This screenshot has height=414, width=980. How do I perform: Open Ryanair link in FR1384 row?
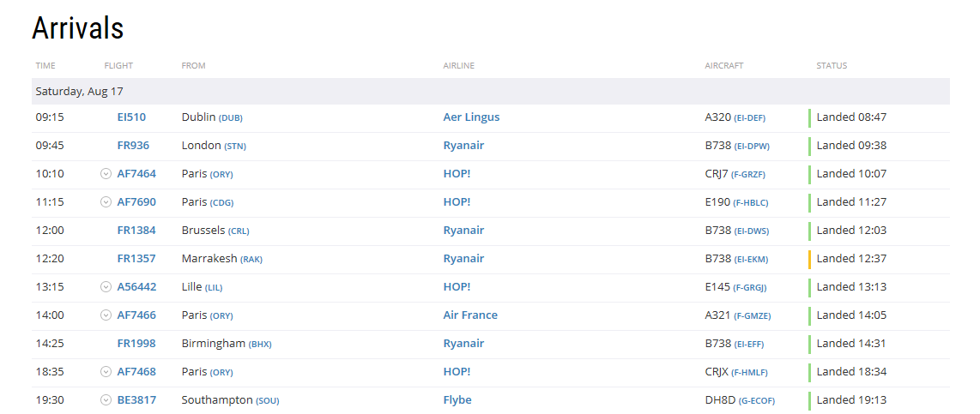463,231
